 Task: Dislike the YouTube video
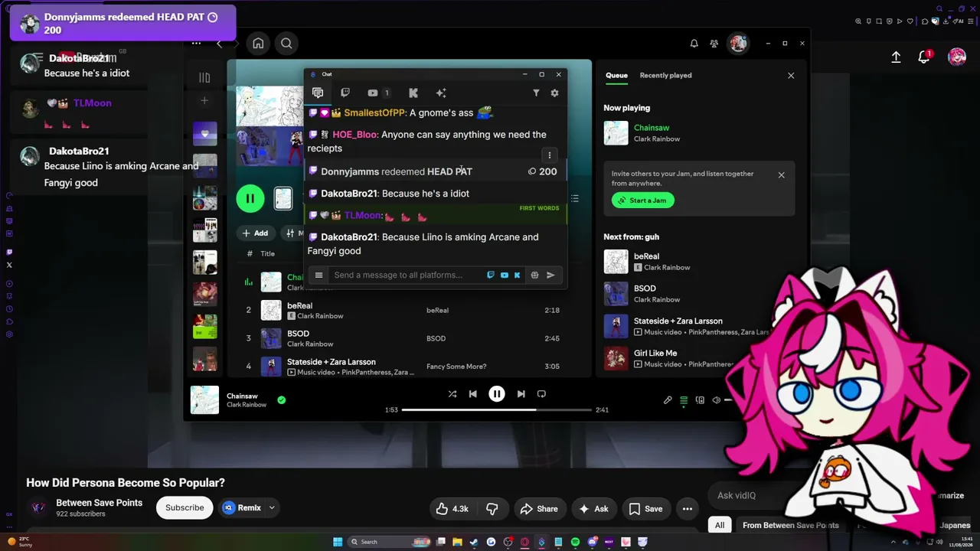pos(492,509)
